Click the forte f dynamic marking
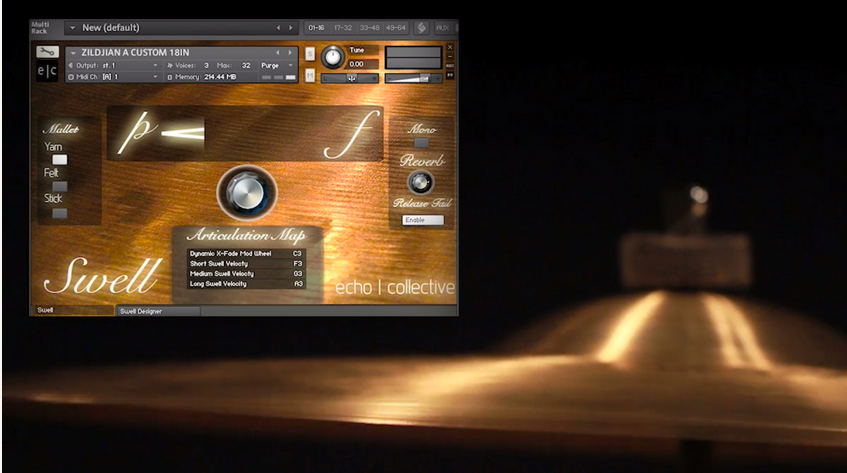Image resolution: width=847 pixels, height=473 pixels. [x=352, y=134]
